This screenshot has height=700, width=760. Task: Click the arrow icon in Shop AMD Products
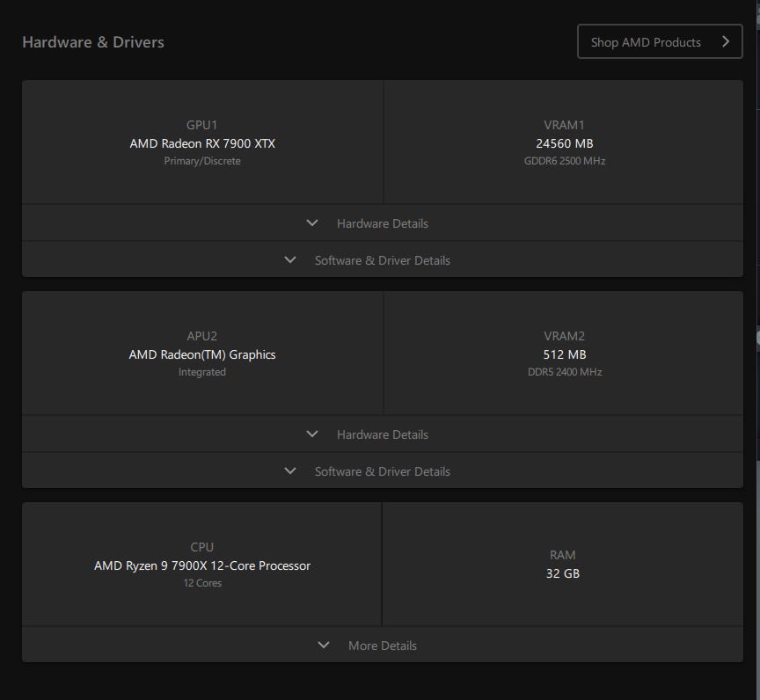(x=726, y=41)
